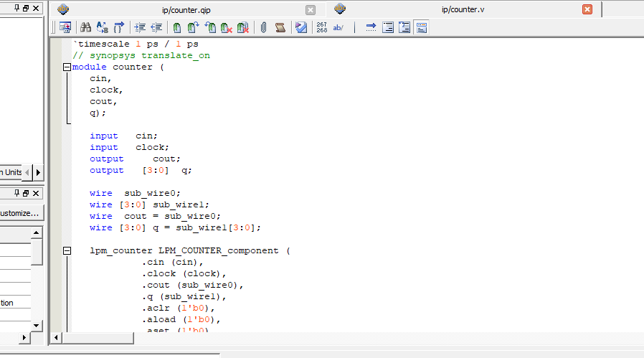The height and width of the screenshot is (358, 644).
Task: Click the blue arrow go-to-line icon
Action: coord(371,27)
